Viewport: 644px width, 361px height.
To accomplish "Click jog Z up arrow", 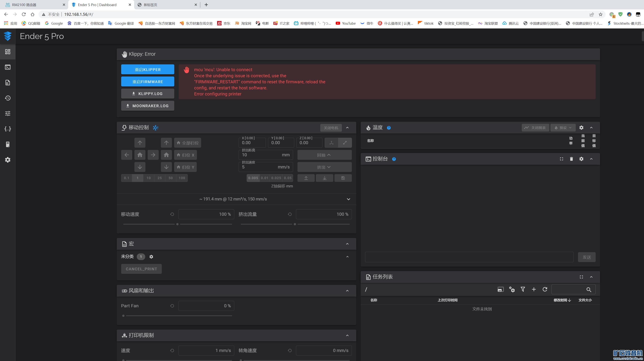I will pyautogui.click(x=166, y=143).
